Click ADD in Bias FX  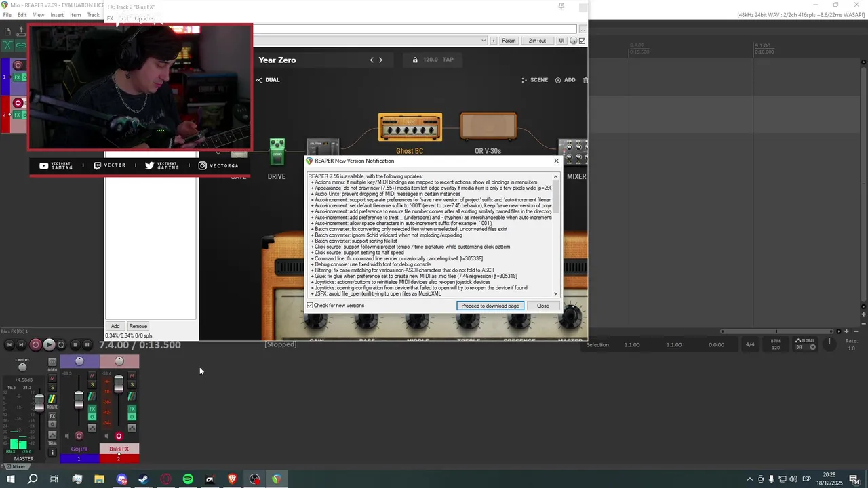pyautogui.click(x=565, y=80)
